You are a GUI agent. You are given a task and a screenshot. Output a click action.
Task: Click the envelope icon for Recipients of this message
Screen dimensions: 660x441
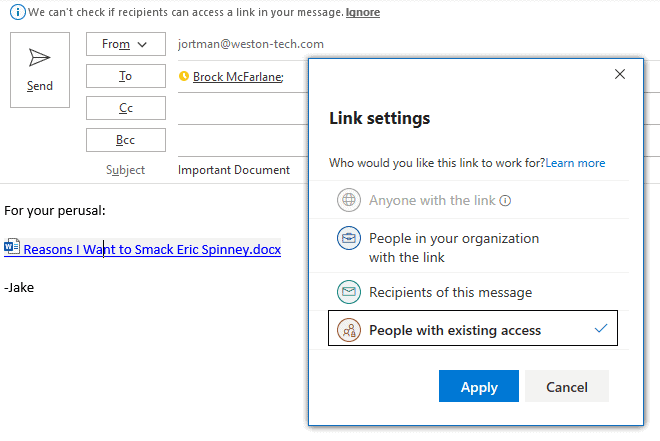coord(349,292)
